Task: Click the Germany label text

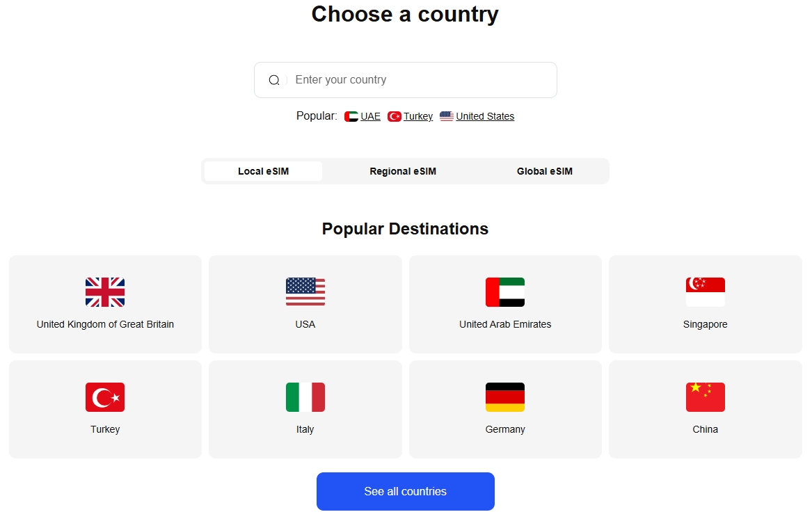Action: pos(505,429)
